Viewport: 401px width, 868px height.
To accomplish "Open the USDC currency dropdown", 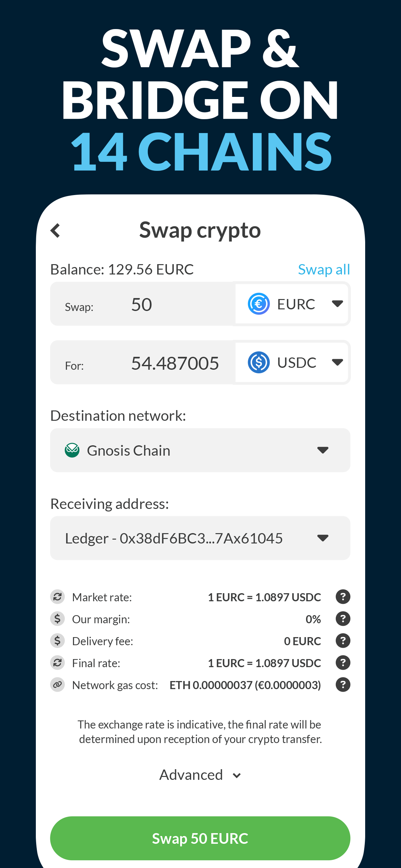I will (x=292, y=362).
